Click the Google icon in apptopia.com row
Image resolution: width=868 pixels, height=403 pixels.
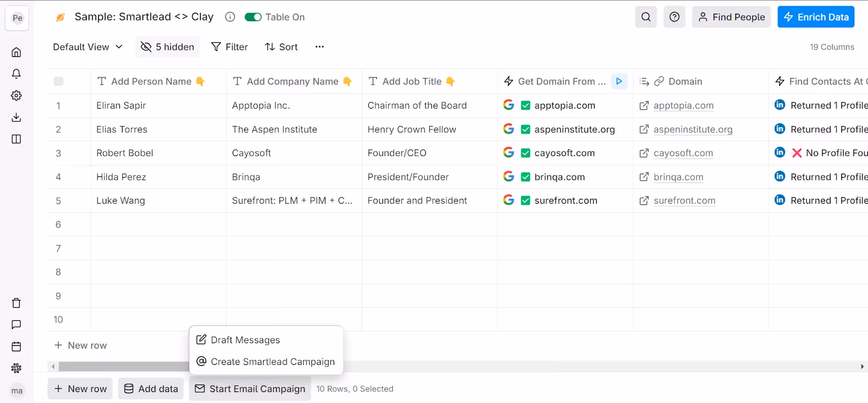click(x=508, y=105)
